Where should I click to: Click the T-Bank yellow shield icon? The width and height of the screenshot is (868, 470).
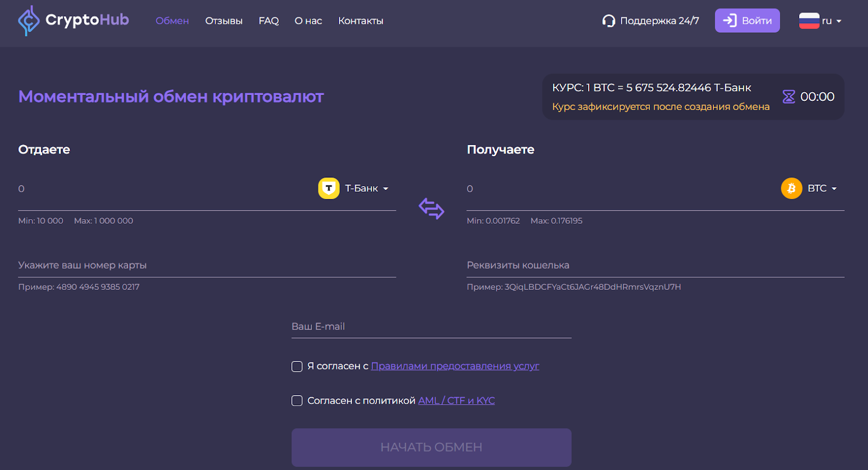point(329,188)
